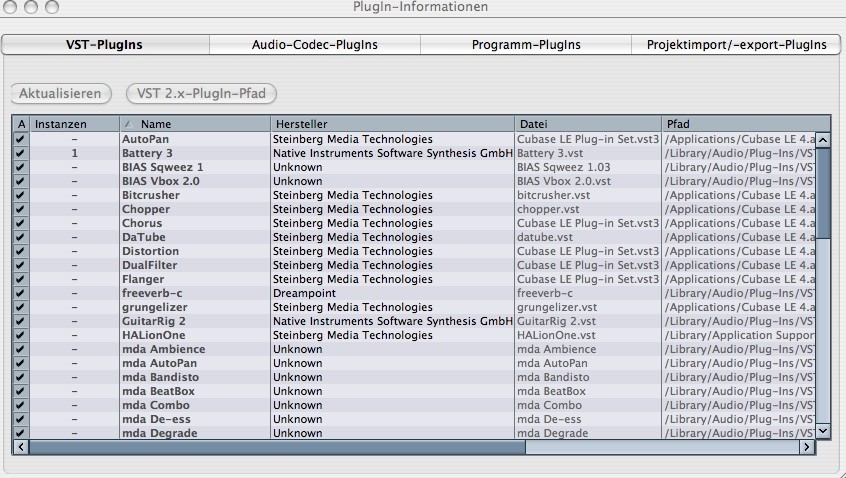Viewport: 846px width, 478px height.
Task: Select the BIAS Vbox 2.0 name
Action: pyautogui.click(x=161, y=181)
